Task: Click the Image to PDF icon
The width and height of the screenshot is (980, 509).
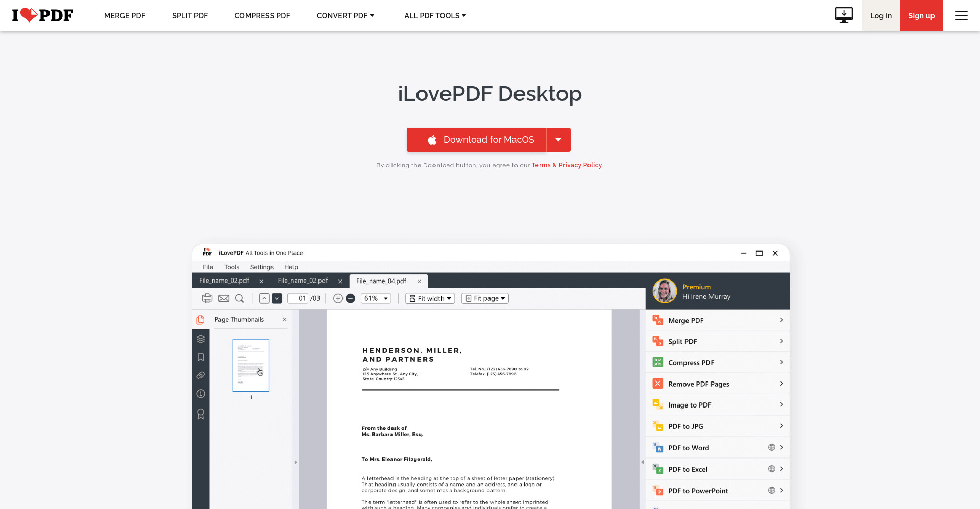Action: point(658,404)
